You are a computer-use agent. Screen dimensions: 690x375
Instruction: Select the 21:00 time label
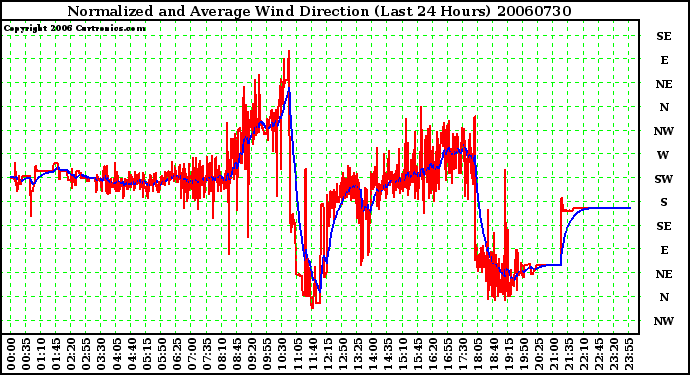coord(554,354)
